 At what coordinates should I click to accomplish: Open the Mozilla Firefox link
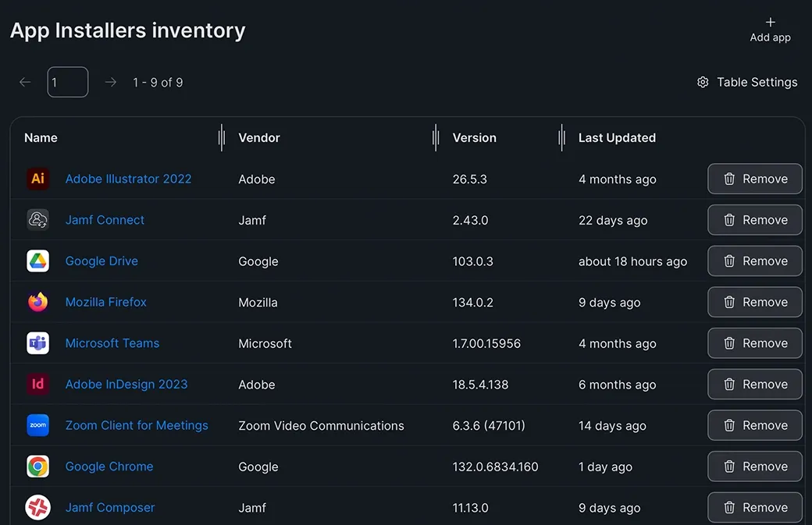coord(105,302)
